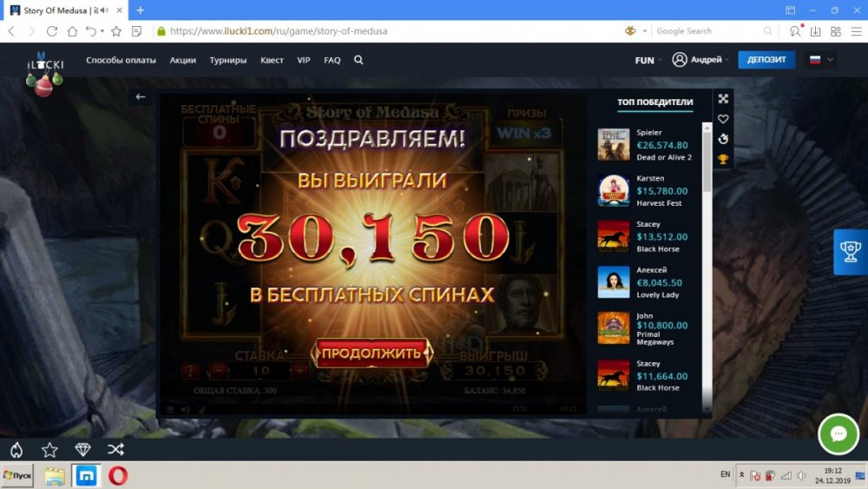Switch game to fullscreen mode icon
Screen dimensions: 868x489
click(x=723, y=98)
